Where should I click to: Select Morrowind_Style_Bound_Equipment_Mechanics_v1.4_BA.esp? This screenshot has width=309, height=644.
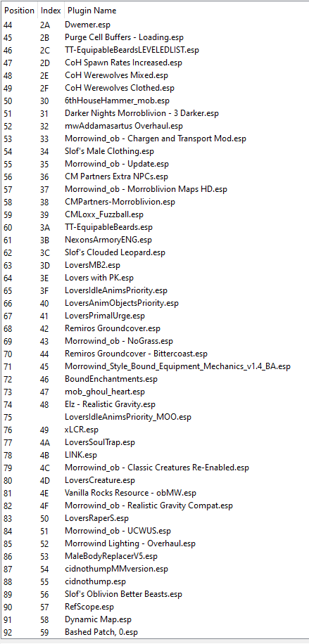[177, 366]
